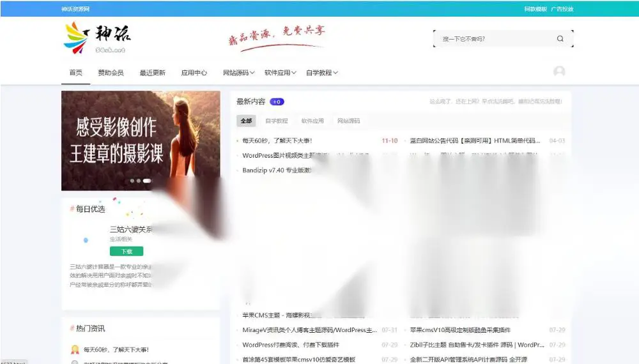Switch to the 自学教程 content tab
Image resolution: width=639 pixels, height=364 pixels.
tap(276, 121)
